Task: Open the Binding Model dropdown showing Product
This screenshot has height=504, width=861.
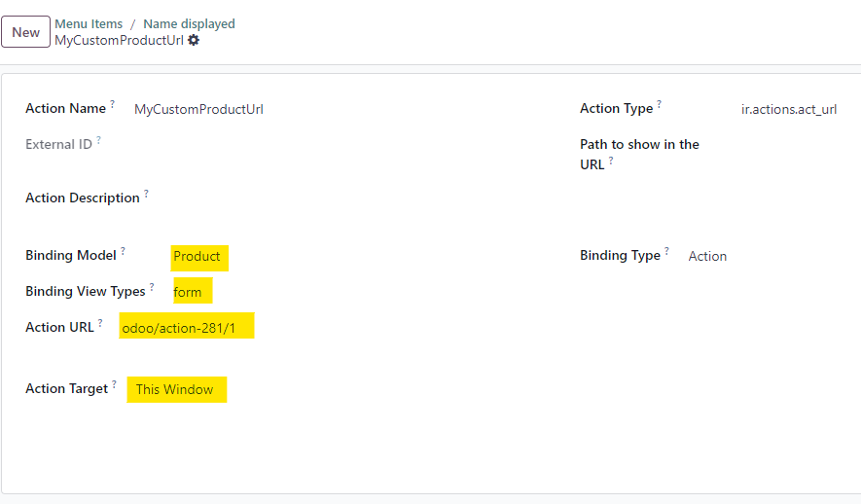Action: click(199, 258)
